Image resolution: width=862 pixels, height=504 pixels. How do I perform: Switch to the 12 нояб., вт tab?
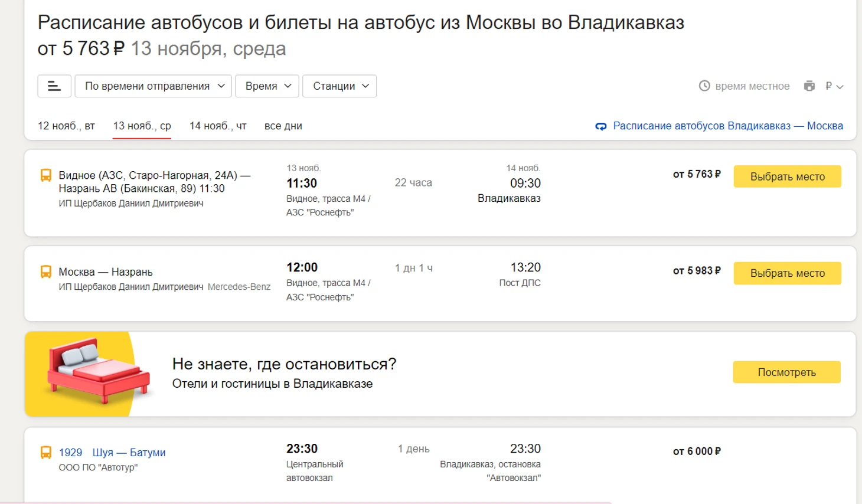[x=66, y=126]
